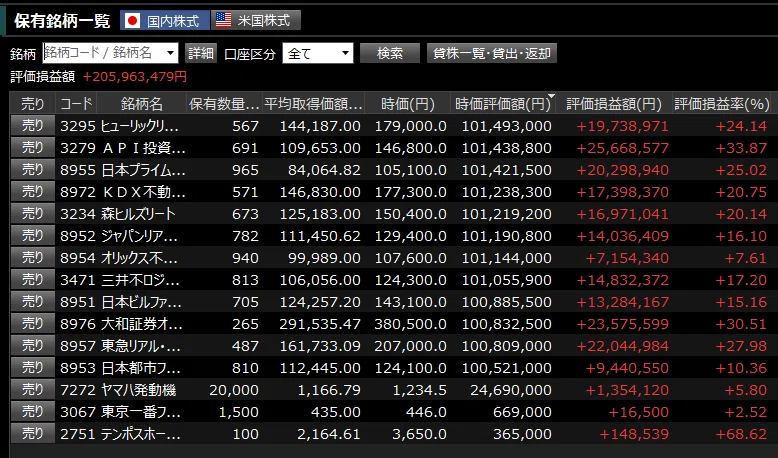The height and width of the screenshot is (458, 778).
Task: Sort by 時価(円) column header
Action: [x=407, y=104]
